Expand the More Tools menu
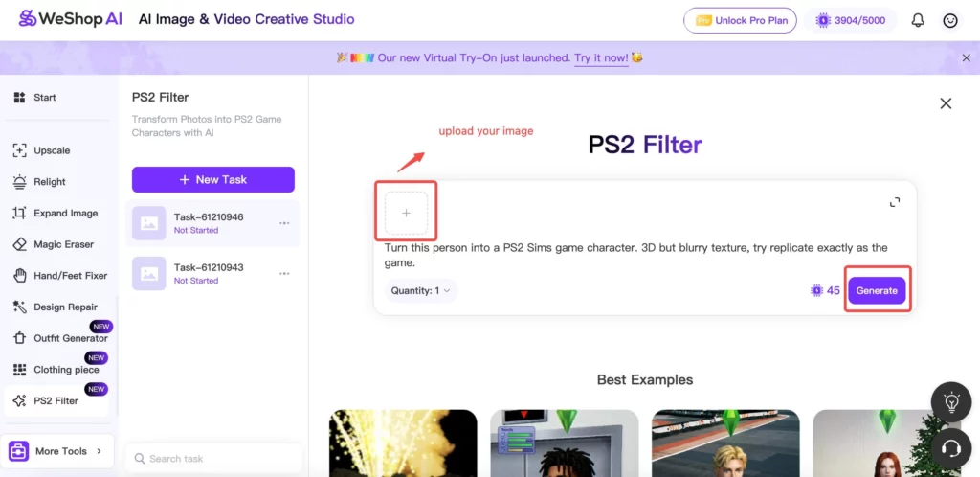 [56, 451]
